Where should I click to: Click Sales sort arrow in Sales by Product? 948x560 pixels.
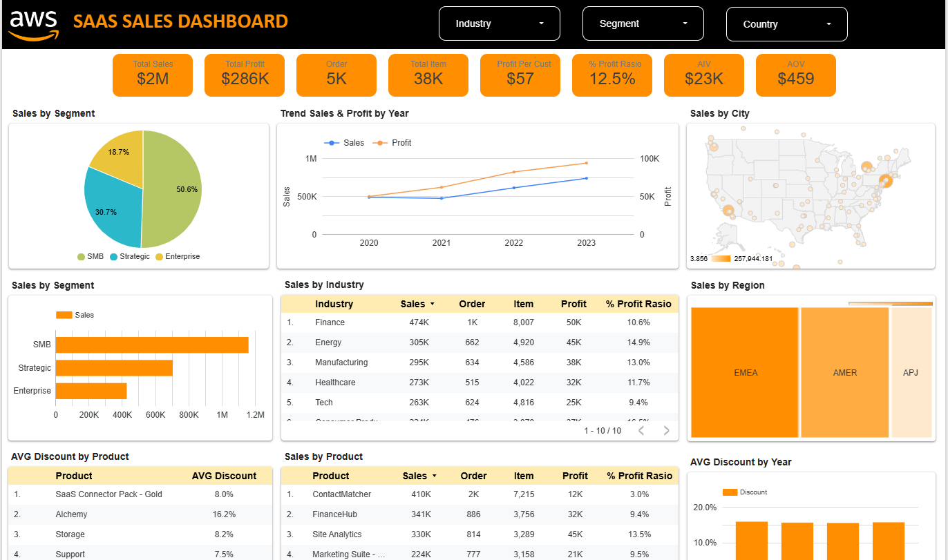434,476
